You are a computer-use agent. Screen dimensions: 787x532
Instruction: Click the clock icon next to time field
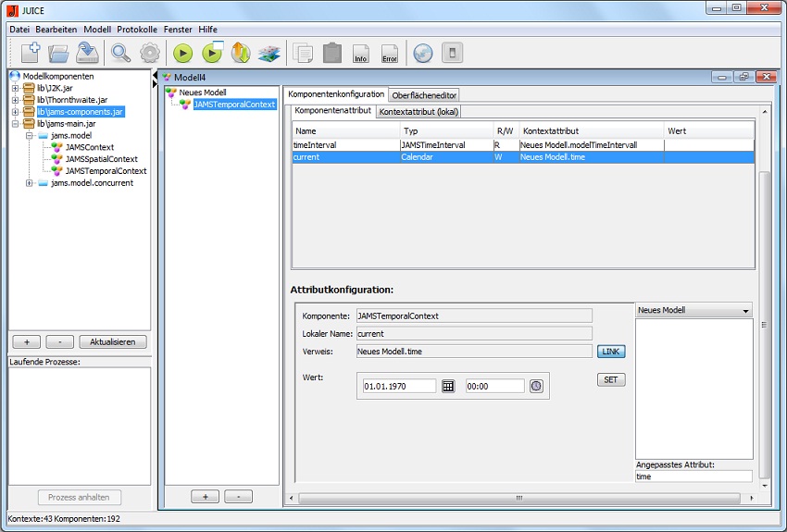[x=536, y=386]
